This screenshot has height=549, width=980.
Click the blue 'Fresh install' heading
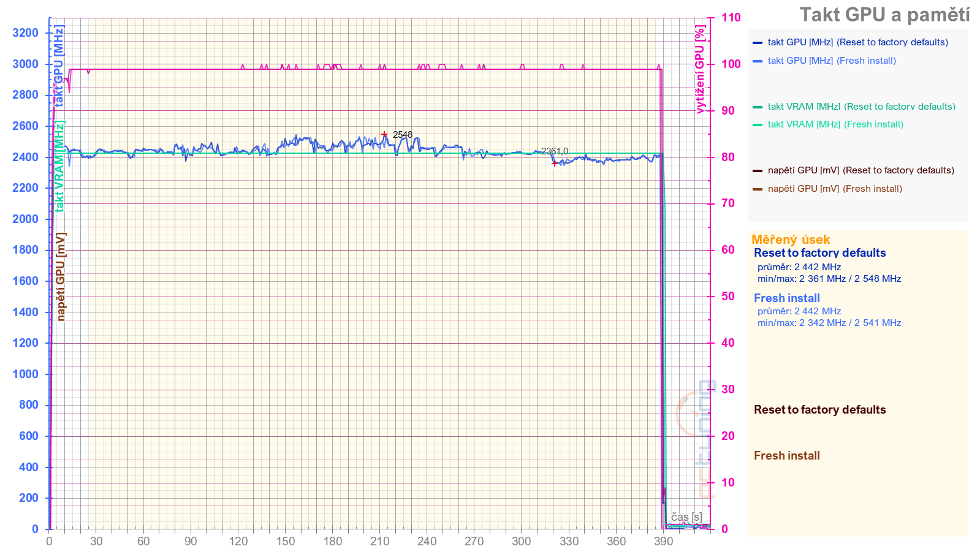[x=786, y=298]
